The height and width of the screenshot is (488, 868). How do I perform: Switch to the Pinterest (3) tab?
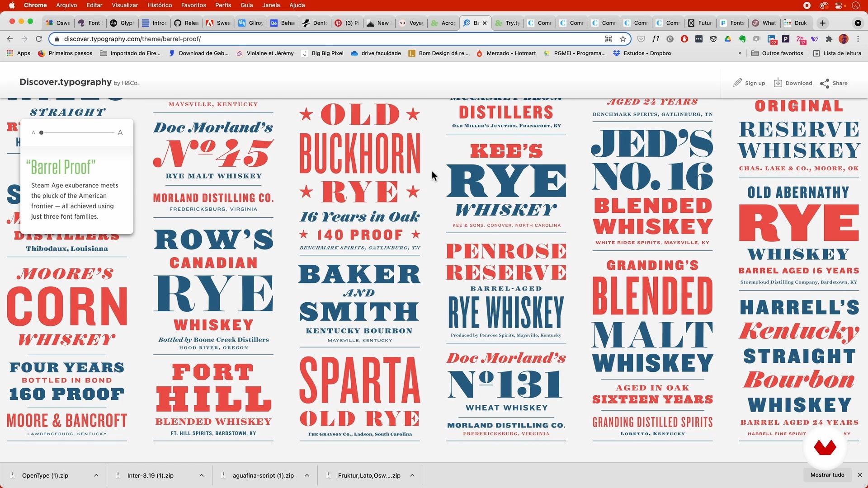[347, 23]
